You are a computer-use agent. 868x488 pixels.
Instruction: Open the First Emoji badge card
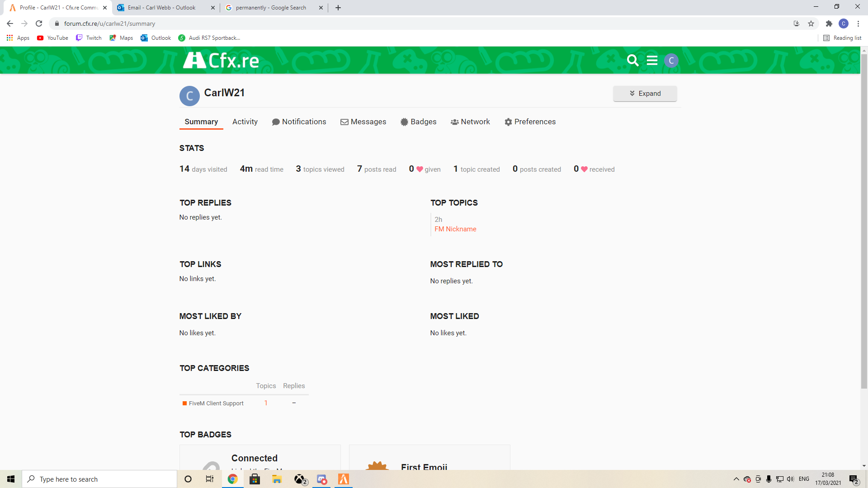(x=429, y=457)
